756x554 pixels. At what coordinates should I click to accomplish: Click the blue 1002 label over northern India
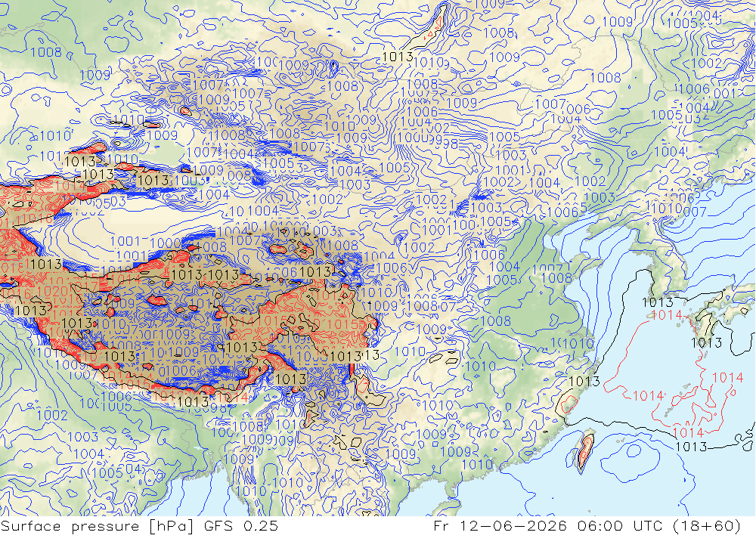click(x=53, y=415)
